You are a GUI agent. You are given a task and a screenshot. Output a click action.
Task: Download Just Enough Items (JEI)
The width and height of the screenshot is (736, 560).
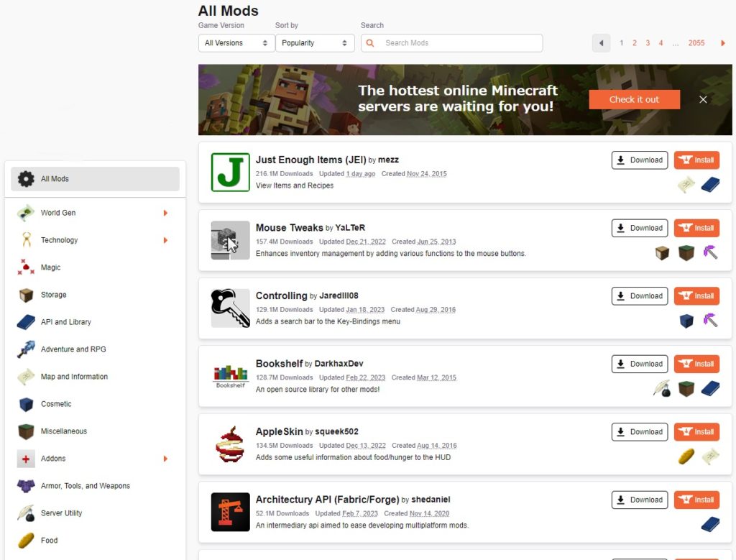click(x=639, y=160)
